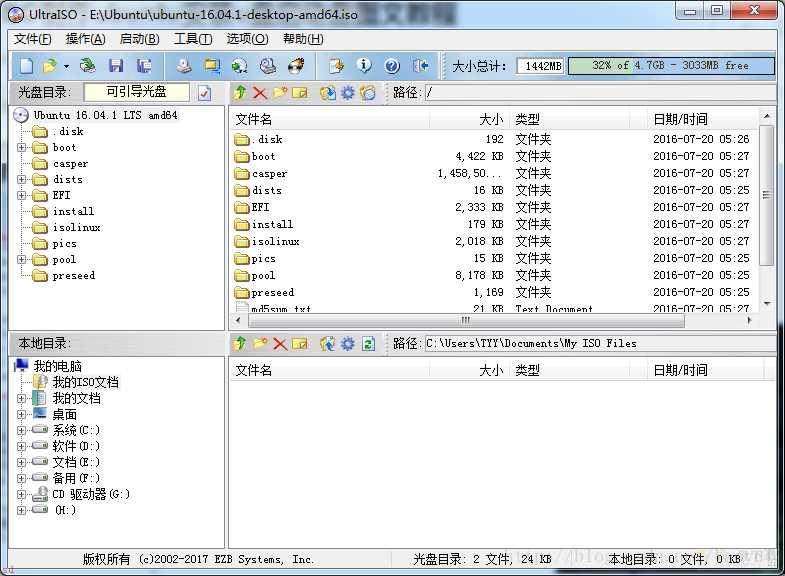Image resolution: width=785 pixels, height=576 pixels.
Task: Open the dropdown arrow beside Open icon
Action: [x=66, y=66]
